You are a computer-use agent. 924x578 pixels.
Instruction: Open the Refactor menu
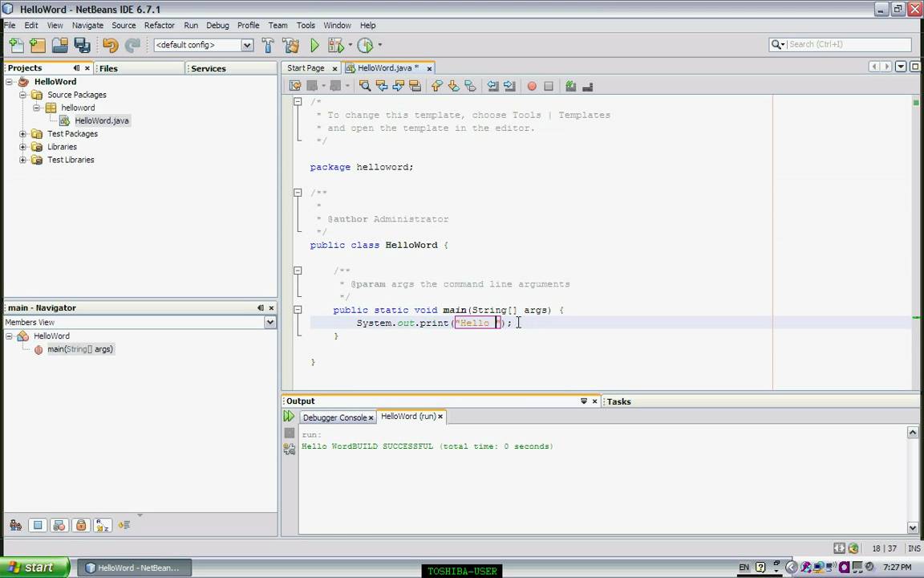point(159,26)
